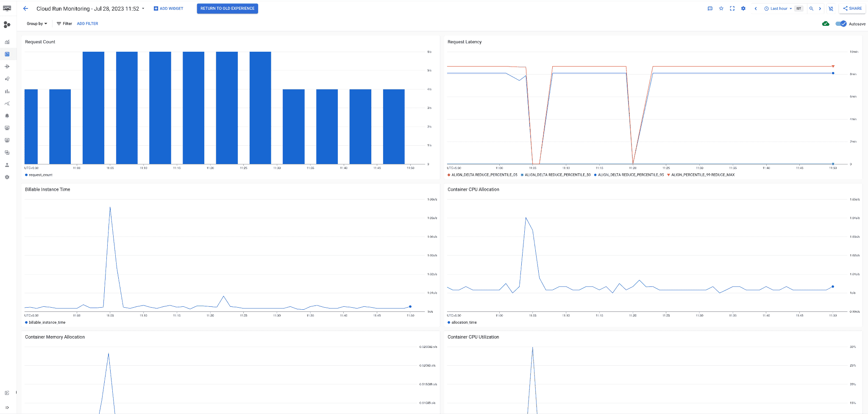868x414 pixels.
Task: Select the Dashboards icon in the sidebar
Action: (7, 54)
